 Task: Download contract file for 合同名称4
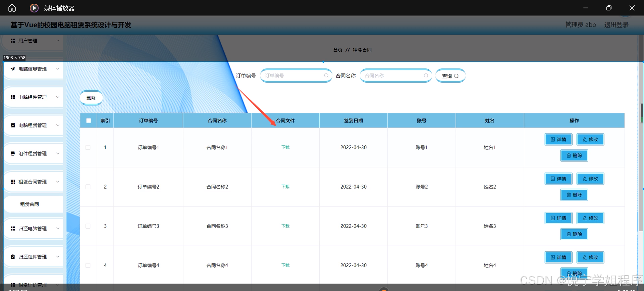click(x=285, y=265)
